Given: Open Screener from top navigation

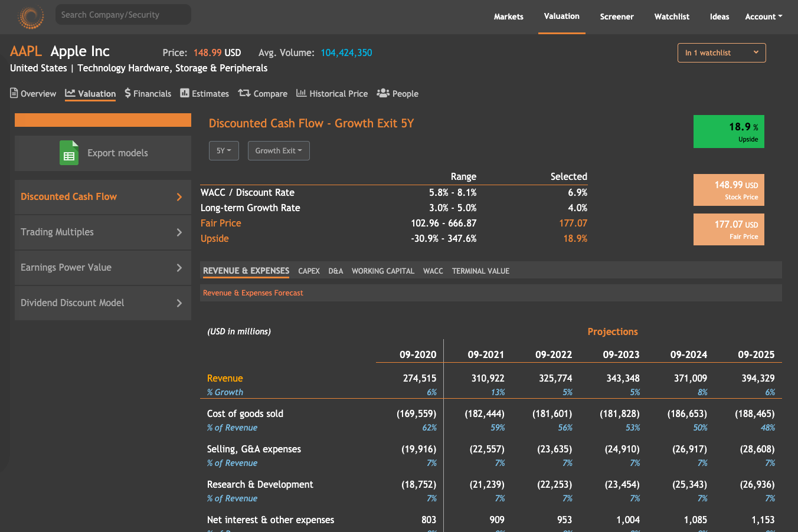Looking at the screenshot, I should point(617,17).
